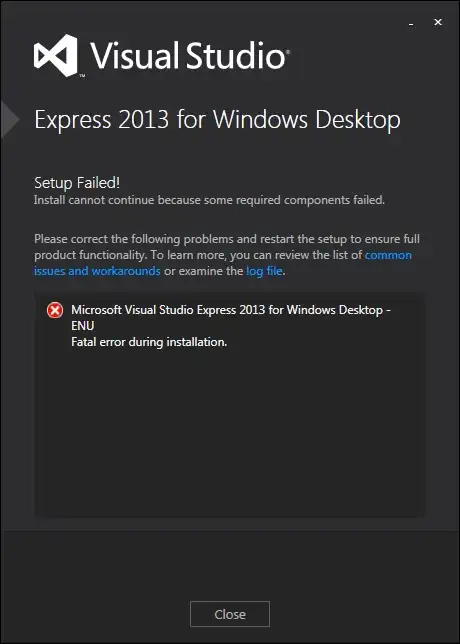460x644 pixels.
Task: Click 'Install cannot continue' description text
Action: pos(209,200)
